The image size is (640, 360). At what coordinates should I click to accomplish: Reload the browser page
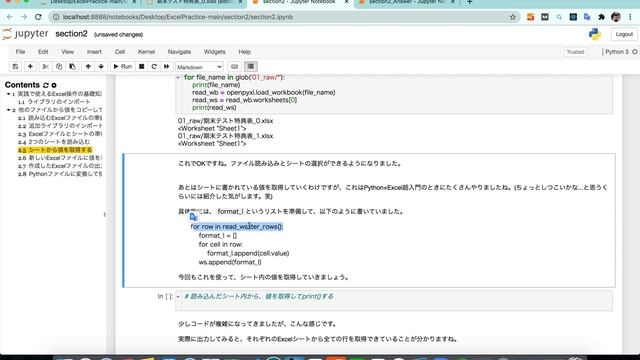coord(38,17)
